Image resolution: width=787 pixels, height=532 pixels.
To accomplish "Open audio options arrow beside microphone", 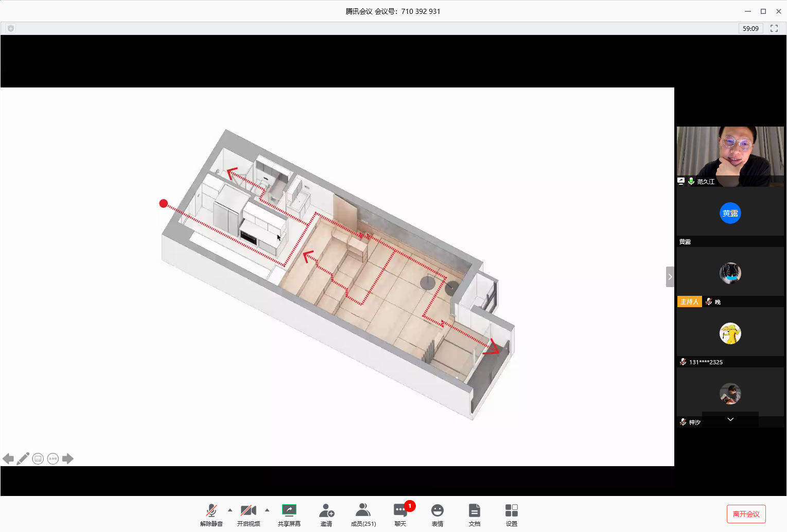I will click(x=230, y=510).
